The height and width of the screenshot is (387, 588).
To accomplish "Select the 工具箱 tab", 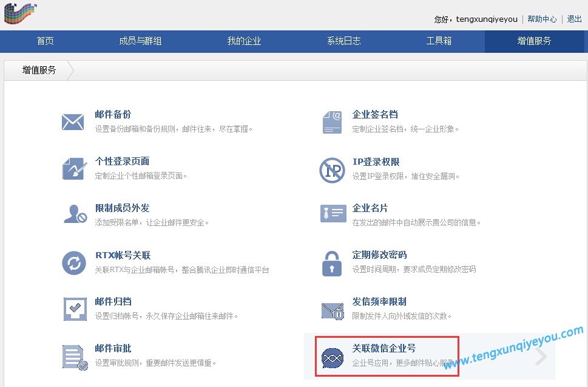I will 439,41.
